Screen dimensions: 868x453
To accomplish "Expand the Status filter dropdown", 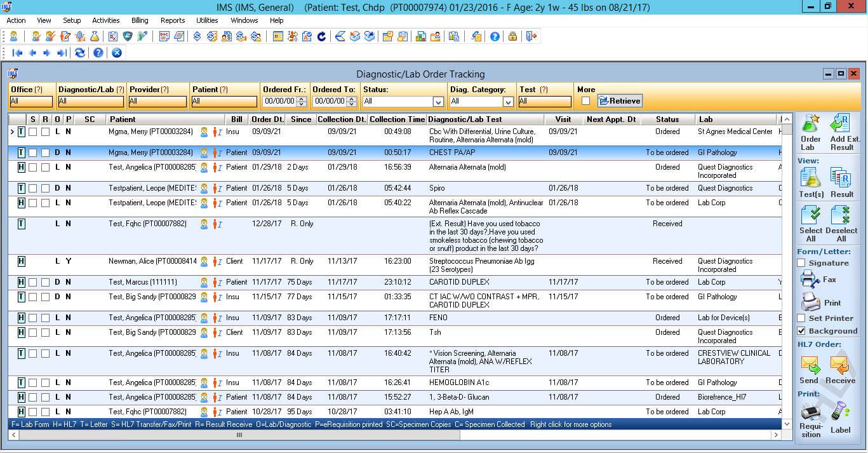I will (x=438, y=102).
